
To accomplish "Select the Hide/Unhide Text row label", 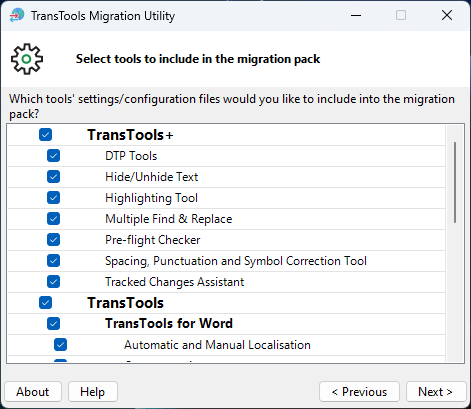I will tap(152, 177).
